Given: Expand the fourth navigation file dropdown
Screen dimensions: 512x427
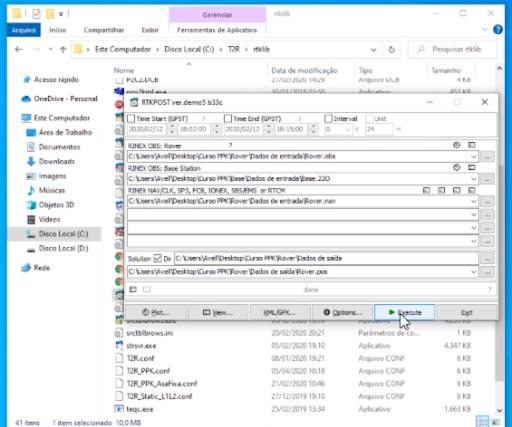Looking at the screenshot, I should tap(474, 241).
